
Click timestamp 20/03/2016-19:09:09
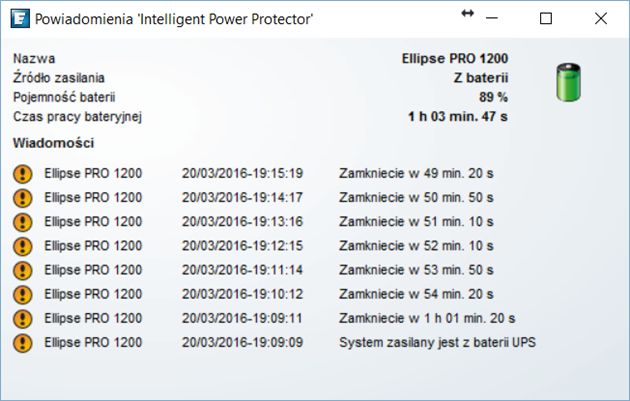(x=242, y=343)
